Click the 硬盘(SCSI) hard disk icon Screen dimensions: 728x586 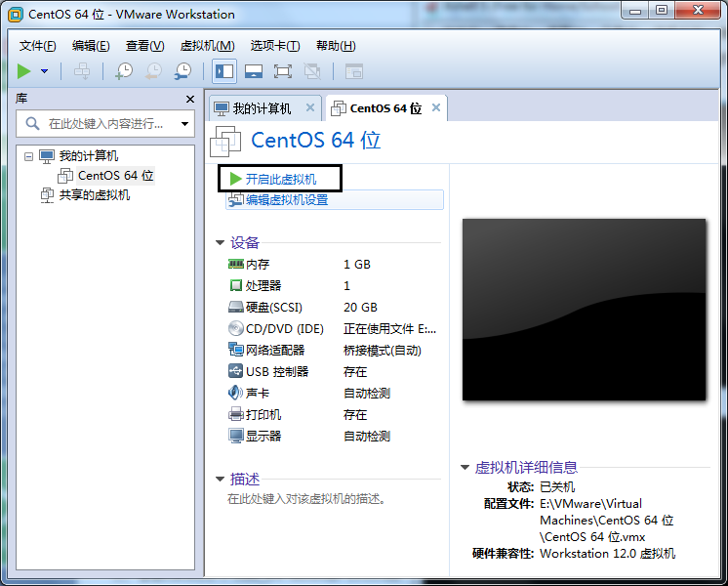point(236,308)
